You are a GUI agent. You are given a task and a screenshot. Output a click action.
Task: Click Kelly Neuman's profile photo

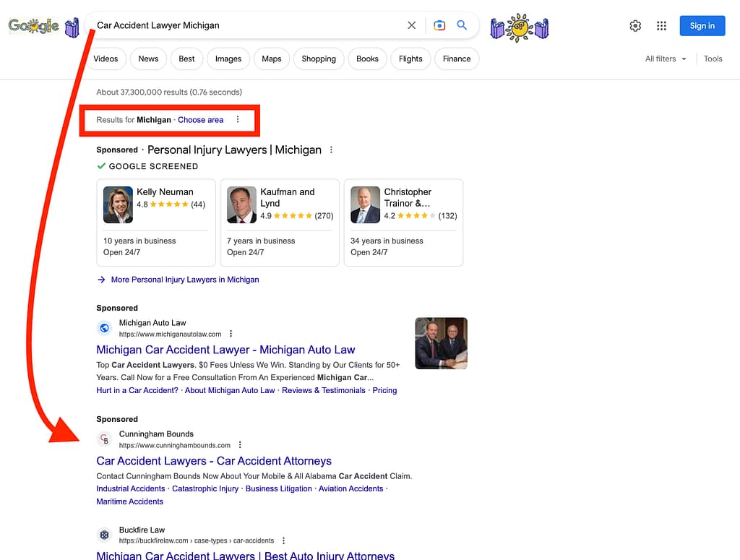118,204
